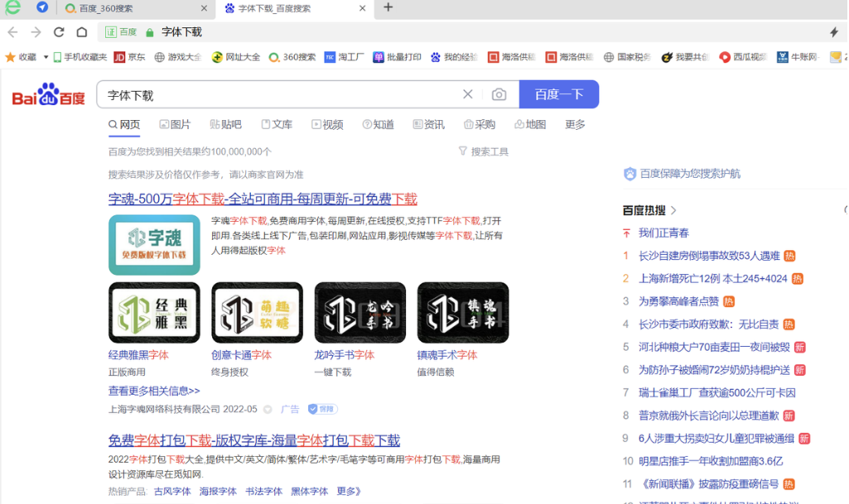Open the 淘工厂 bookmark
Screen dimensions: 849x504
click(345, 57)
